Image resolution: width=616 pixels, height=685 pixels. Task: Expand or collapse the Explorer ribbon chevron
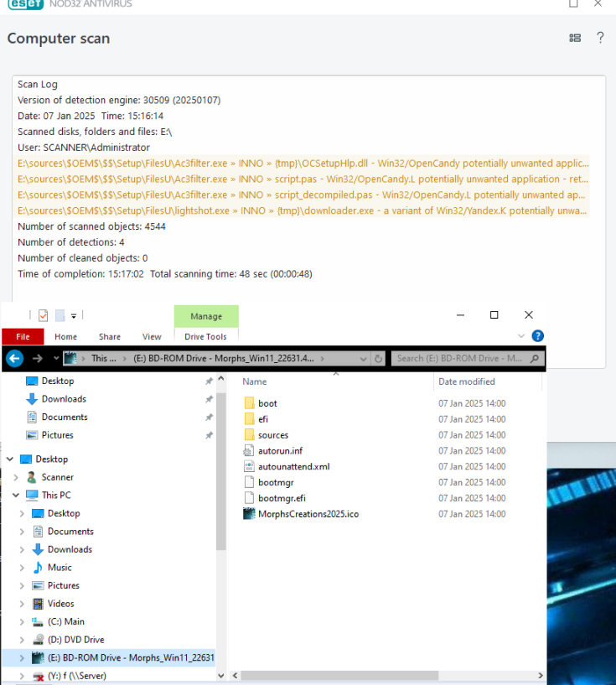(x=520, y=336)
